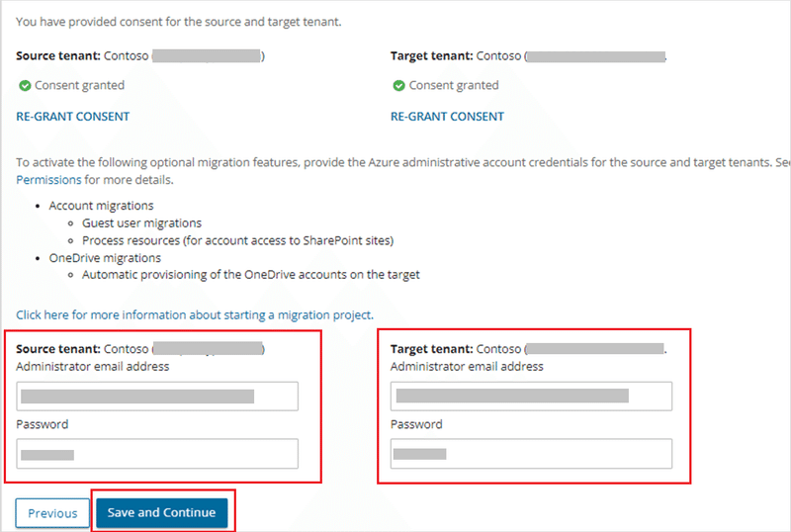Click the Guest user migrations list item
This screenshot has width=791, height=532.
click(141, 223)
